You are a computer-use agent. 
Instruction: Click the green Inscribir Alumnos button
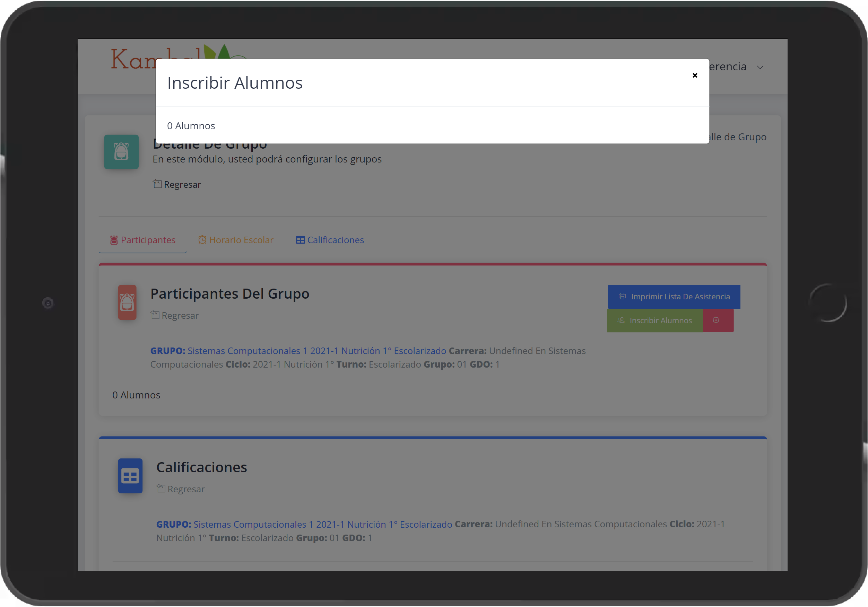click(655, 320)
